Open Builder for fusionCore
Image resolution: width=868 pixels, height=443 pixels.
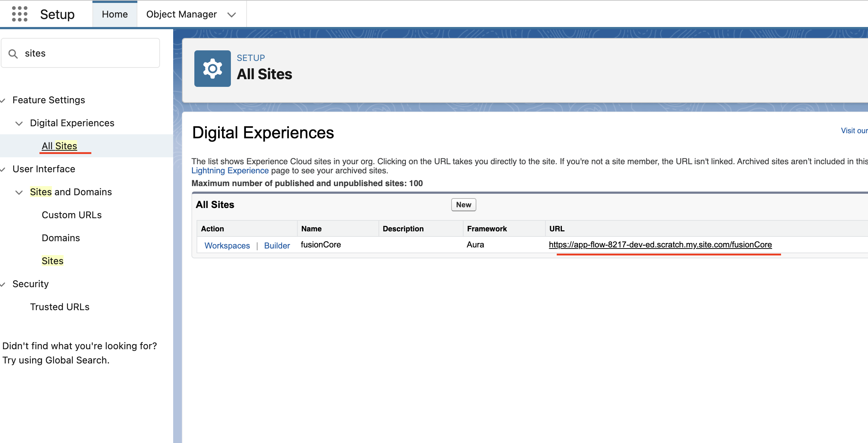click(277, 246)
